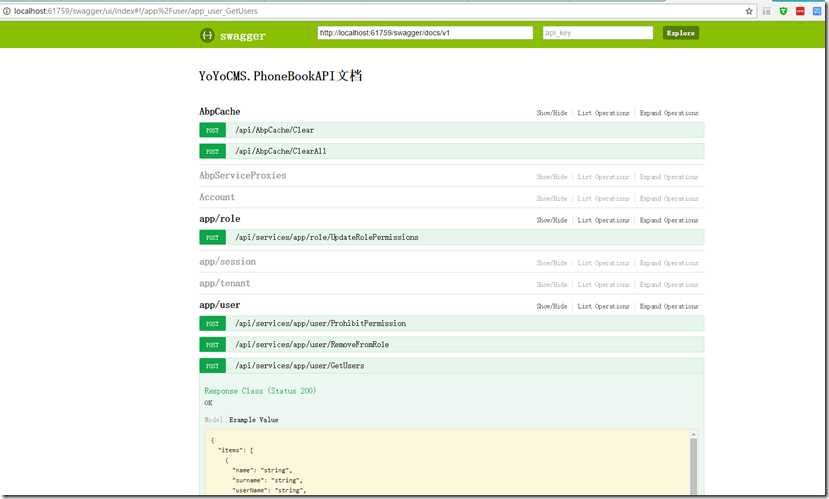
Task: Click the example JSON scrollbar thumb
Action: [x=693, y=465]
